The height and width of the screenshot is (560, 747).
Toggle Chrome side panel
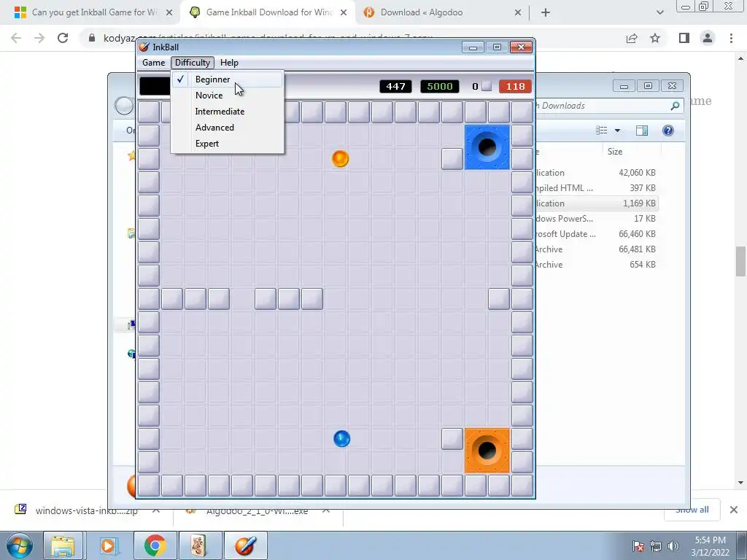pos(684,38)
